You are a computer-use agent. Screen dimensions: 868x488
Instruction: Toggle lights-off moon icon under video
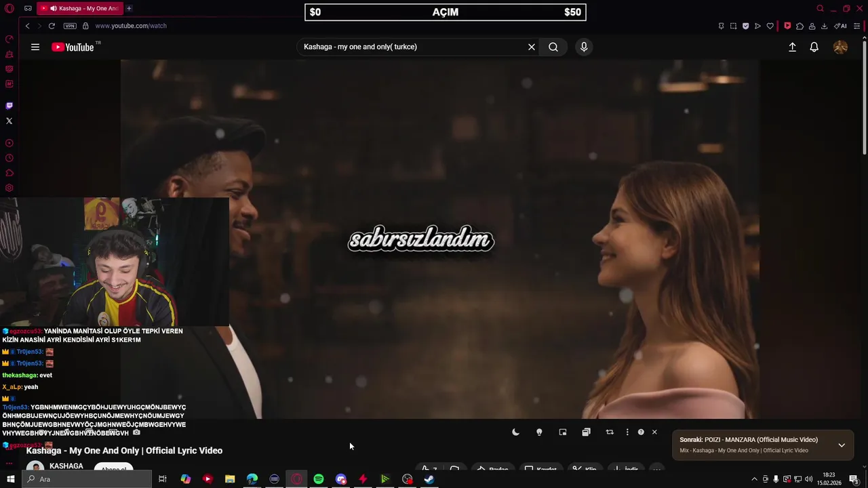coord(515,432)
